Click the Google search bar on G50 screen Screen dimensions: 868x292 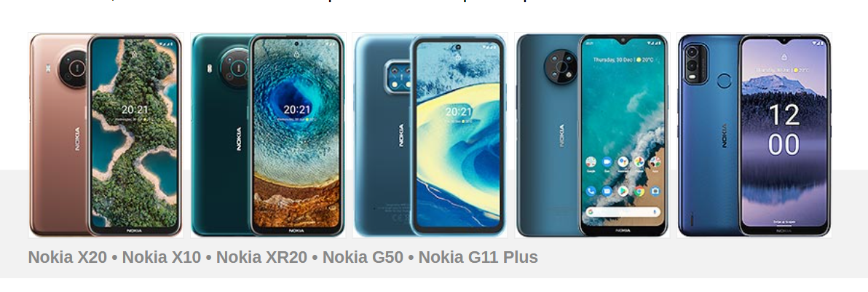point(623,212)
